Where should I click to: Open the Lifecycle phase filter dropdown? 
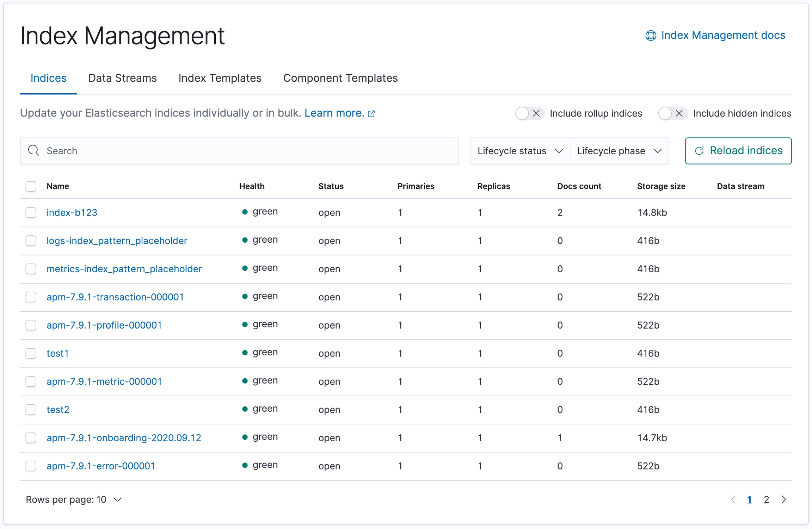click(619, 151)
